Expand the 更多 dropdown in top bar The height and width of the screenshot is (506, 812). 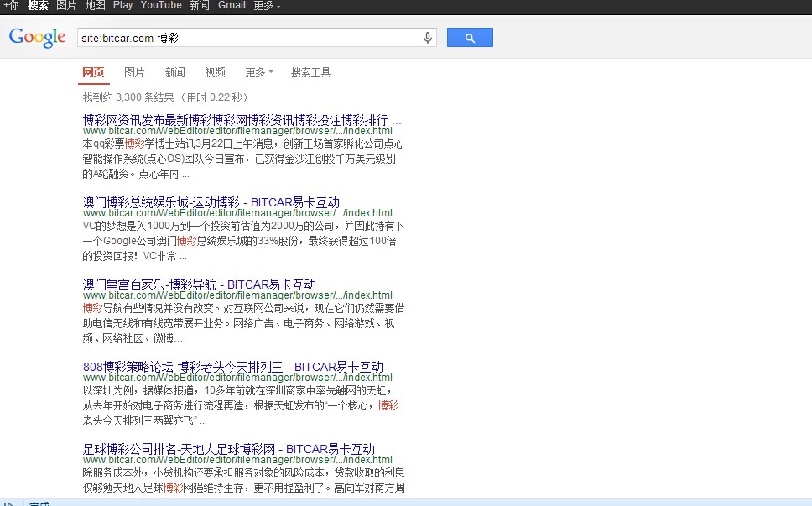pos(267,5)
